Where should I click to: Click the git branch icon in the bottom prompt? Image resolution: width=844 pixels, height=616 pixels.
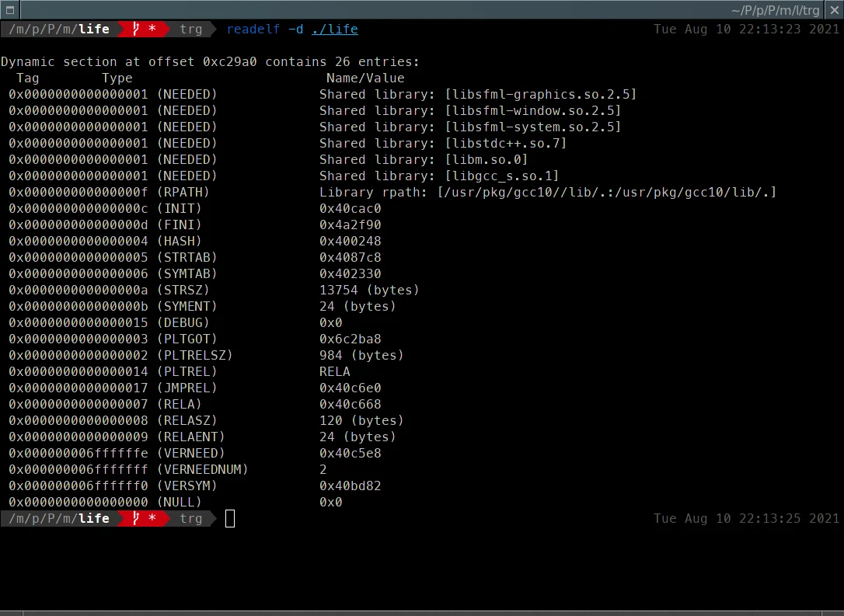coord(136,519)
